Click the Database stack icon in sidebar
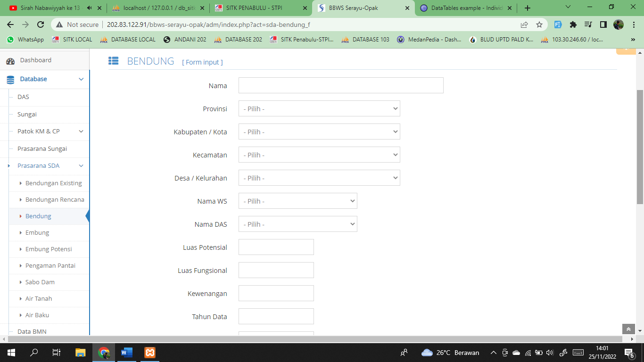Screen dimensions: 644x362 pyautogui.click(x=10, y=80)
